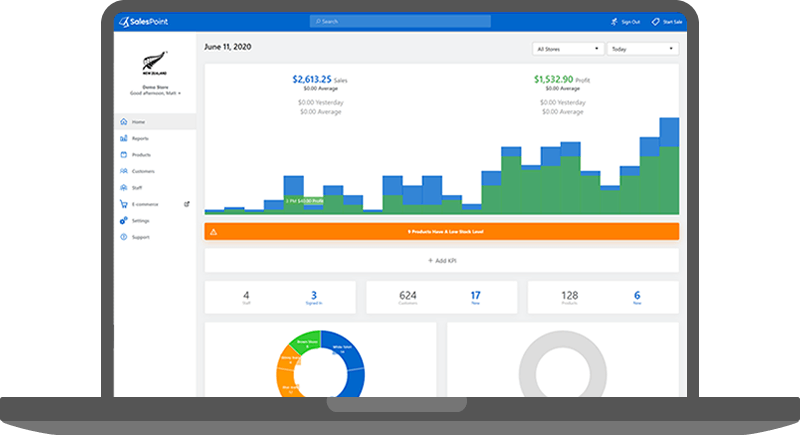The width and height of the screenshot is (800, 435).
Task: Click the 624 Customers count
Action: 408,297
